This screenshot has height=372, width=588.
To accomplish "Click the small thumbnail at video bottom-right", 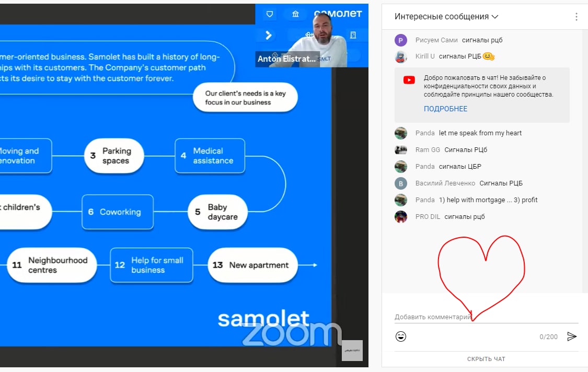I will pyautogui.click(x=352, y=350).
